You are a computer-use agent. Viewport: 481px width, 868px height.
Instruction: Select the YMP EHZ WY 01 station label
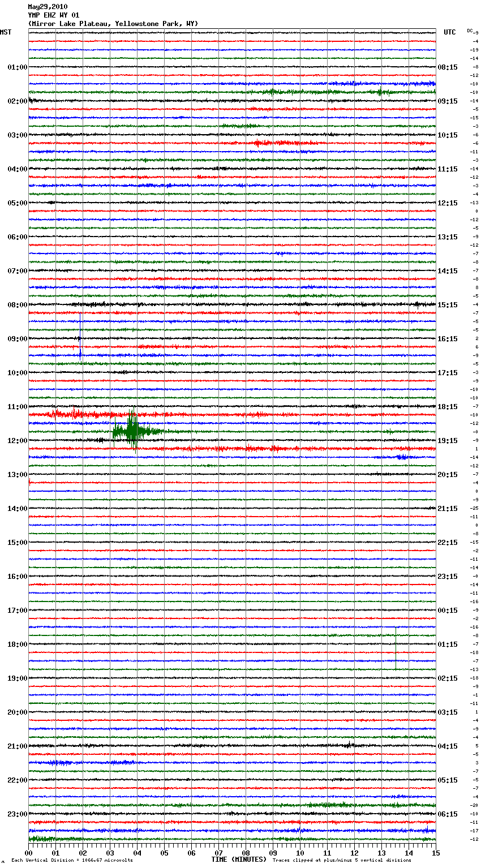[x=54, y=15]
